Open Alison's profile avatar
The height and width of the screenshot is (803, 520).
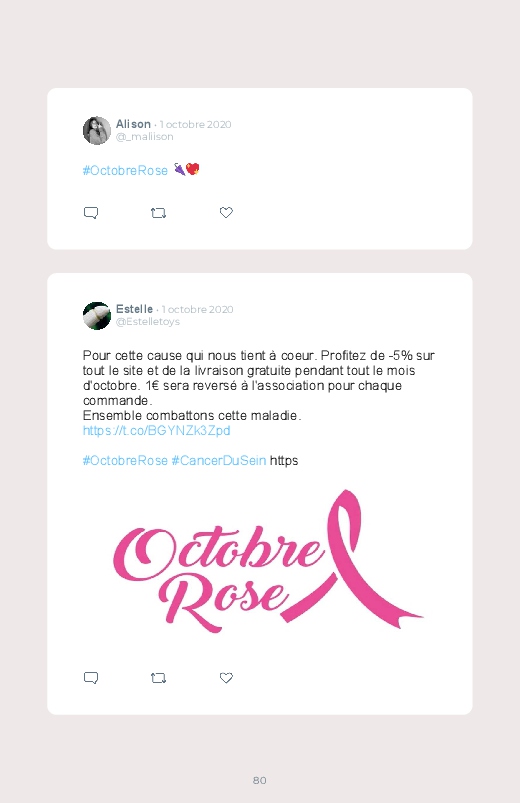pos(97,131)
